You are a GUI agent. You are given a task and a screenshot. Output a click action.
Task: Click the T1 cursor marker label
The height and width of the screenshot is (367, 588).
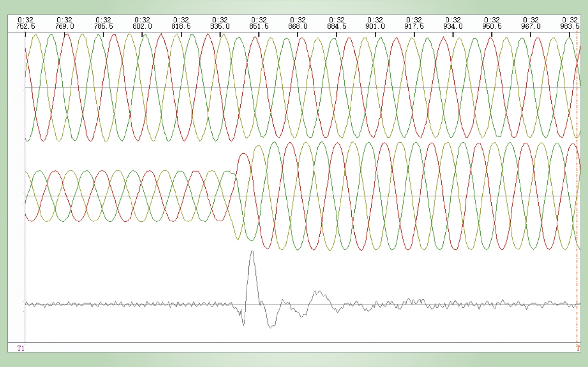click(21, 348)
